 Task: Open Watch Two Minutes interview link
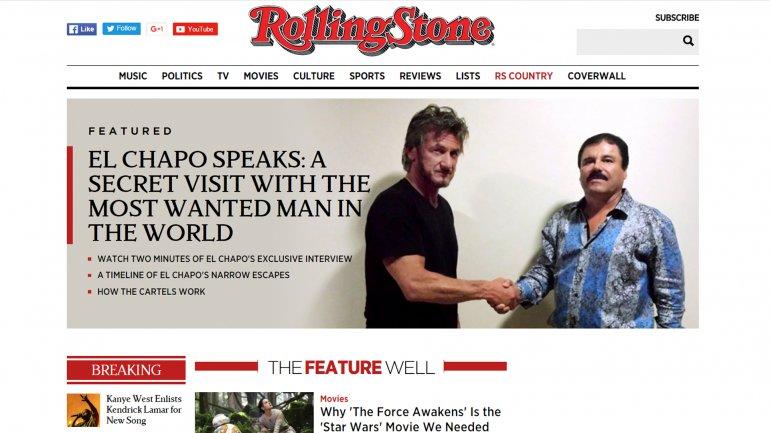[x=224, y=259]
